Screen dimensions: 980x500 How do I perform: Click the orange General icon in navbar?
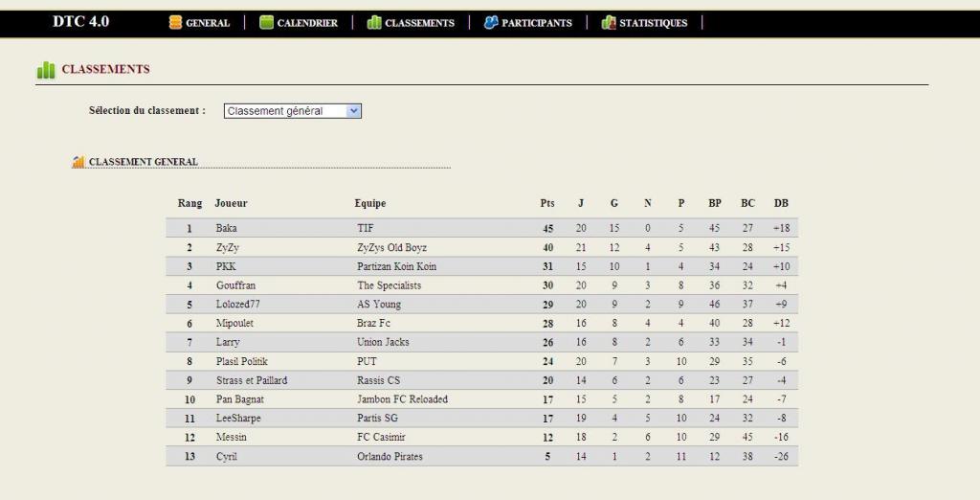176,23
